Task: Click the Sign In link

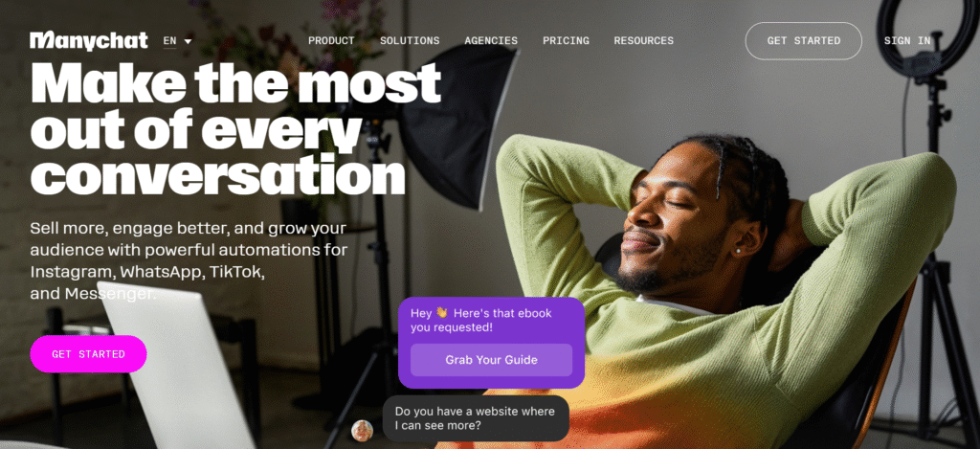Action: [907, 40]
